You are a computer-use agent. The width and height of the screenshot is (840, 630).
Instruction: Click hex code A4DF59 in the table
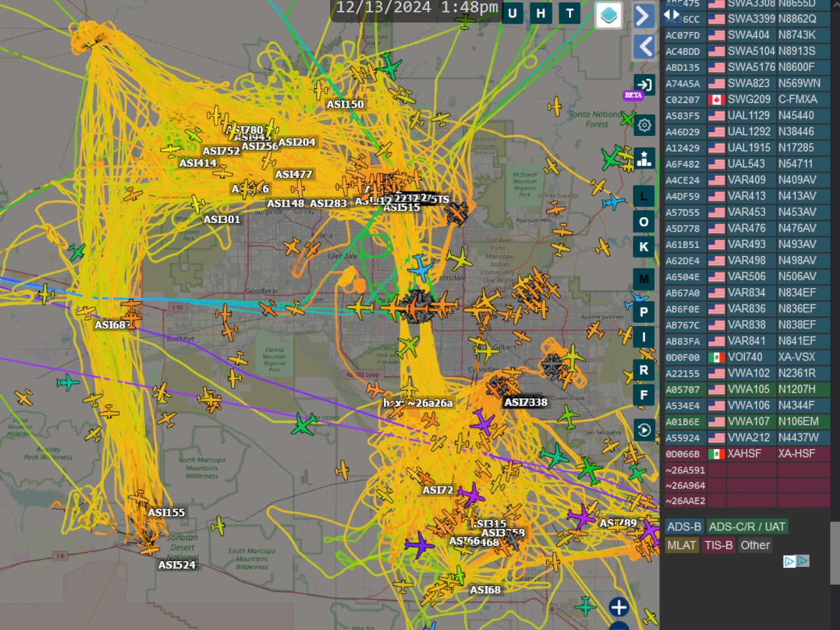point(682,196)
